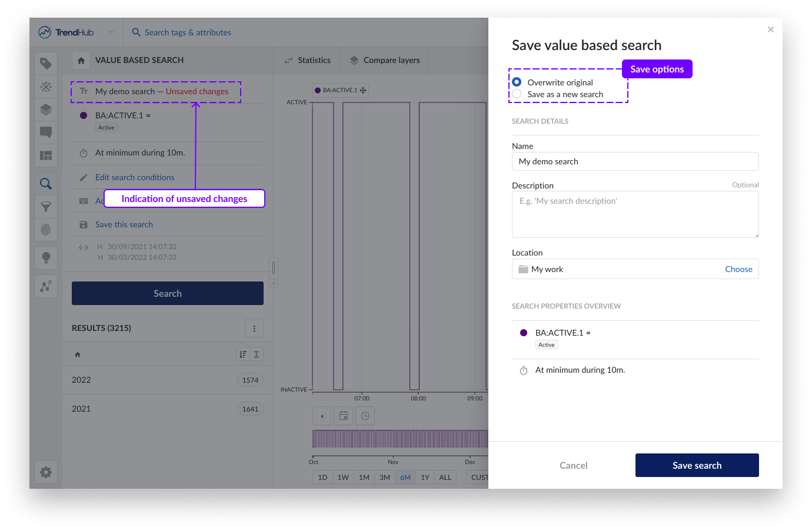Select Save as a new search option
This screenshot has width=812, height=530.
tap(517, 94)
